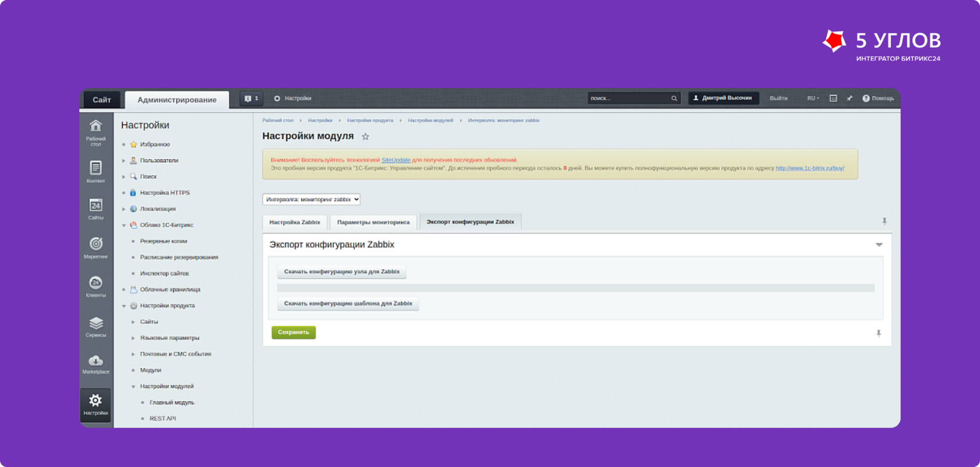The width and height of the screenshot is (980, 467).
Task: Expand the Поиск tree node
Action: (x=124, y=177)
